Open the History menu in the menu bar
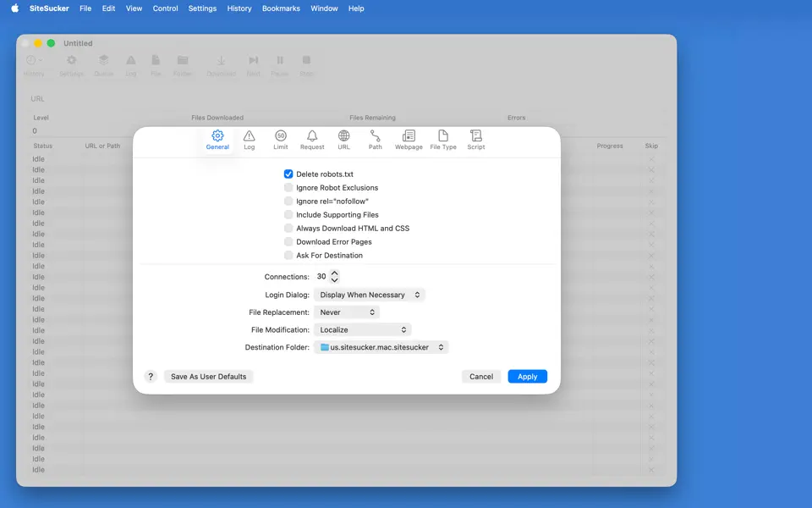The width and height of the screenshot is (812, 508). point(239,8)
